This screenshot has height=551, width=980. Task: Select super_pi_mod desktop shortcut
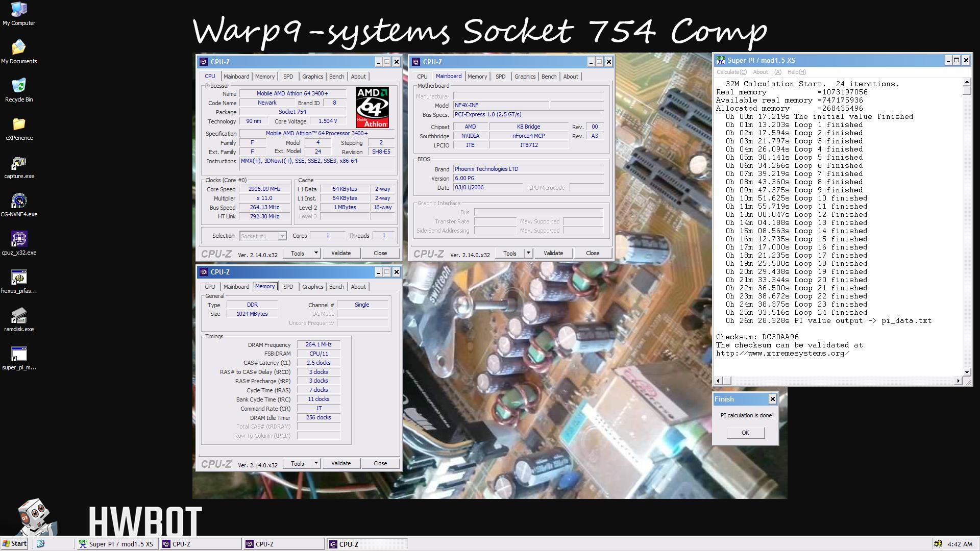click(x=19, y=359)
